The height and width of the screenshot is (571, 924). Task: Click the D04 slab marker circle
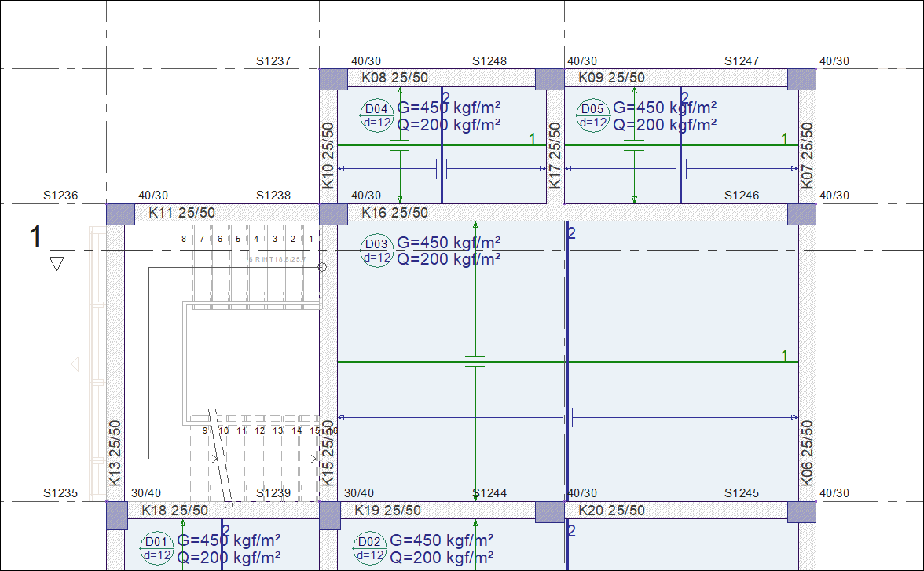click(376, 115)
